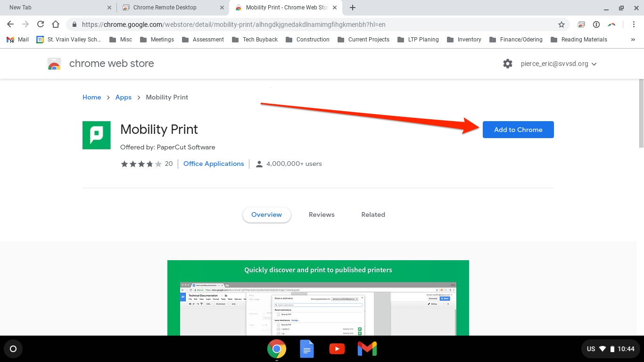The height and width of the screenshot is (362, 644).
Task: Go back to the previous page
Action: 10,25
